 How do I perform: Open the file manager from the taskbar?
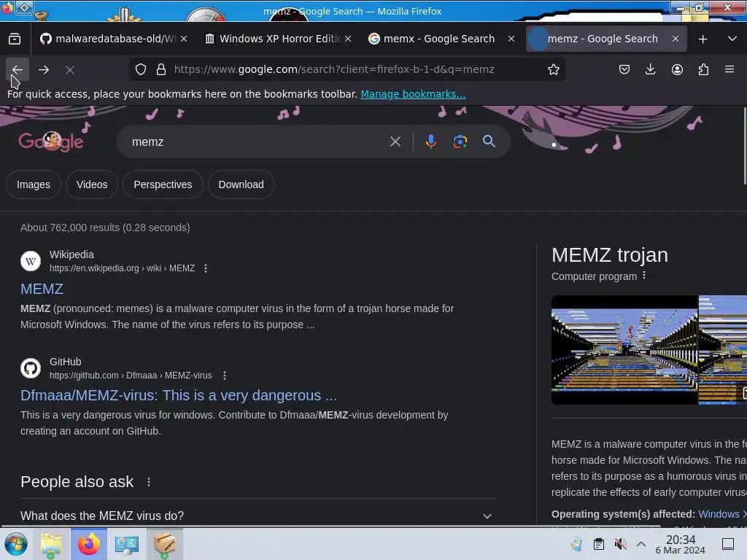coord(51,544)
